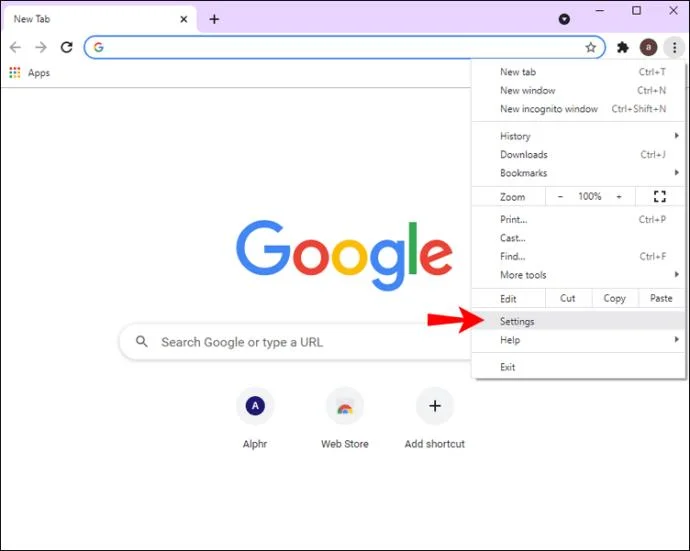Open the Extensions puzzle icon
690x551 pixels.
point(623,47)
